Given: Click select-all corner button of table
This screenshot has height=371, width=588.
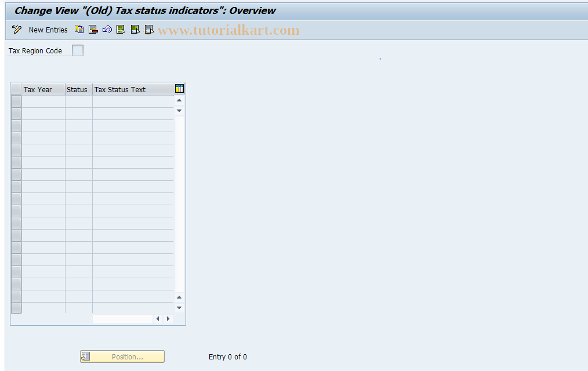Looking at the screenshot, I should [16, 90].
